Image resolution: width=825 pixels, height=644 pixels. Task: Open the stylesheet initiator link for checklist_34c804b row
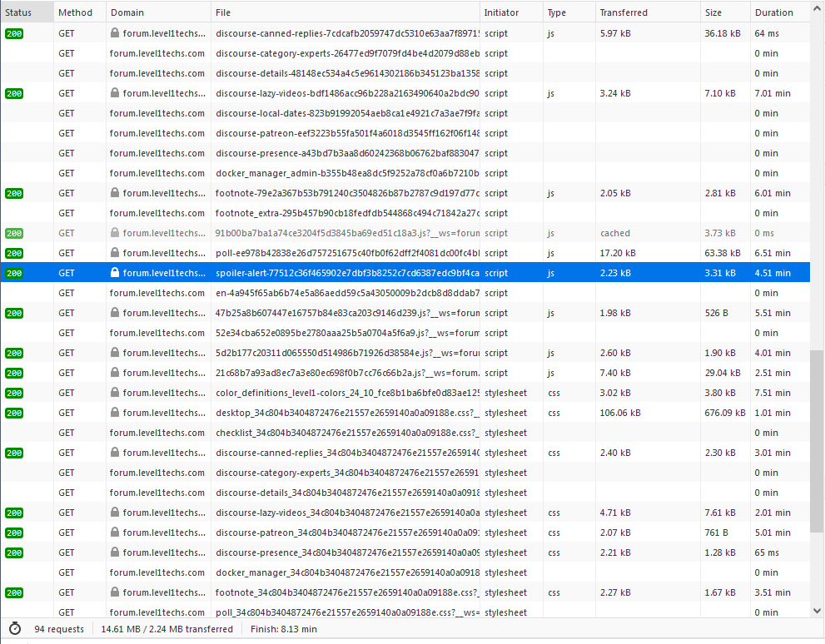(x=505, y=433)
